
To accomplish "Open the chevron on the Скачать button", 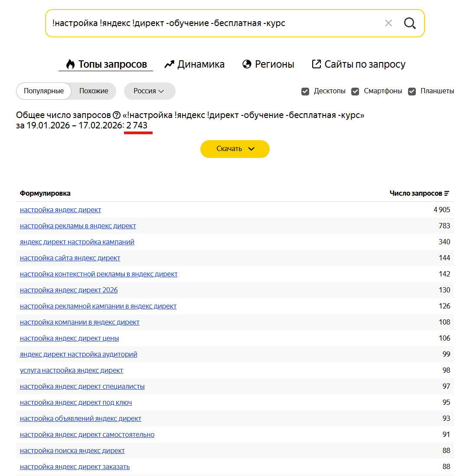I will [x=251, y=149].
